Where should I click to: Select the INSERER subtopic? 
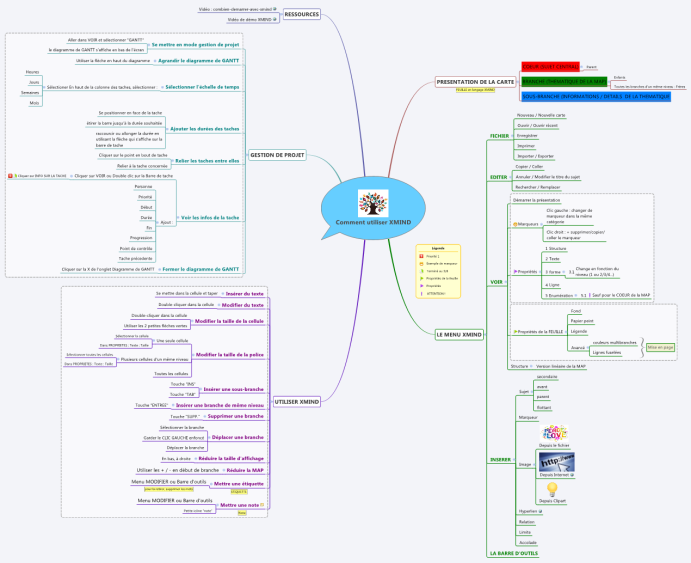click(500, 459)
